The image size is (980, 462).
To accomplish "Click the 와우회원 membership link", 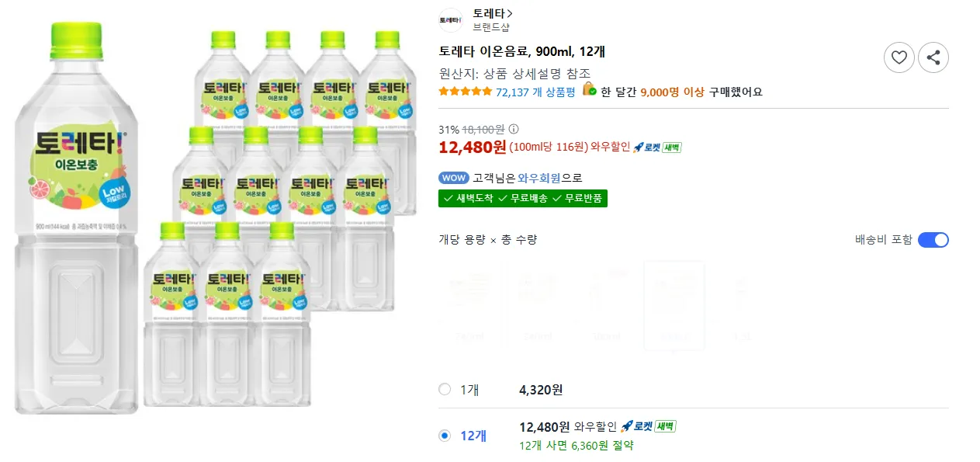I will (x=538, y=178).
